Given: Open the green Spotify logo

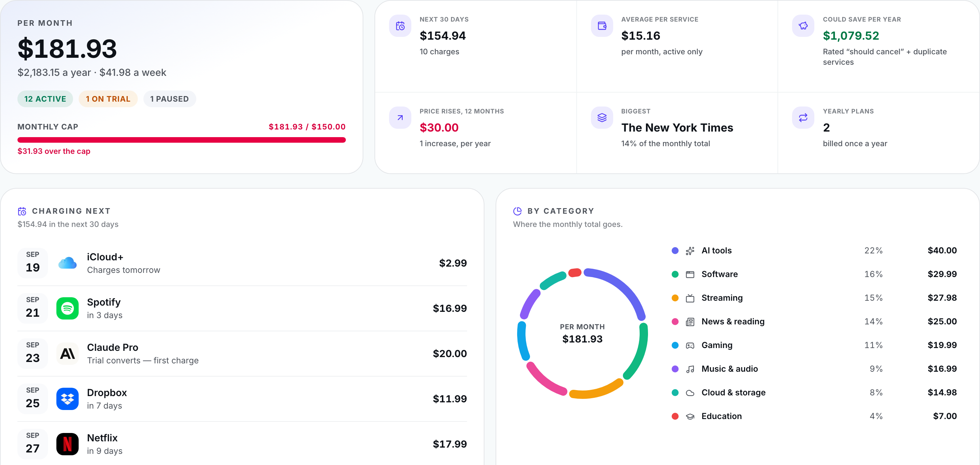Looking at the screenshot, I should 67,308.
